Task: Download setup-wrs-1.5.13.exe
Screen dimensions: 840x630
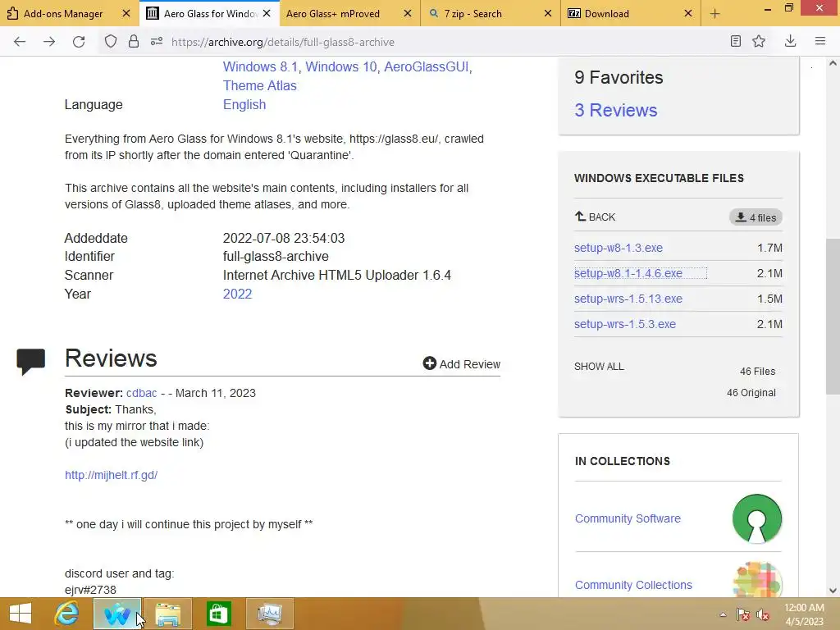Action: [628, 299]
